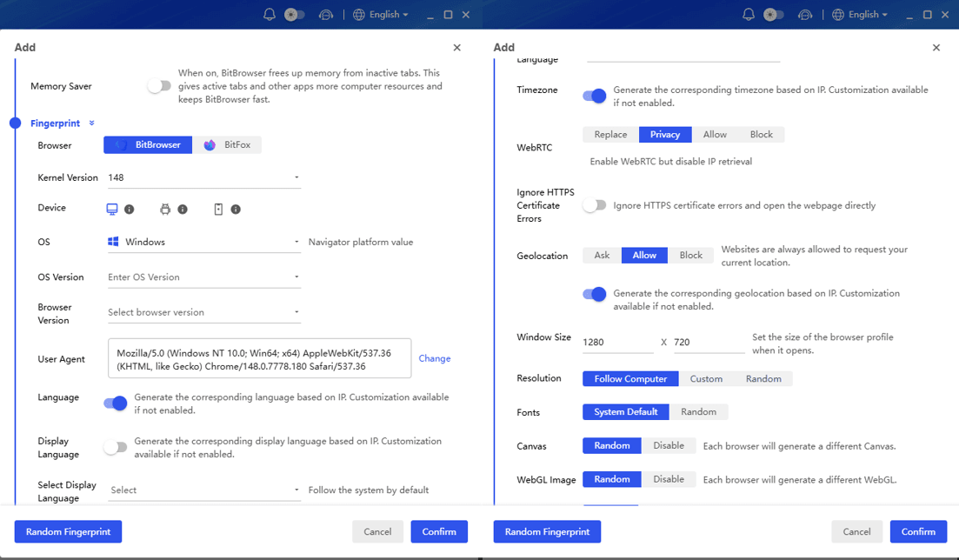Click Confirm in the Memory Saver dialog
Image resolution: width=959 pixels, height=560 pixels.
(439, 532)
